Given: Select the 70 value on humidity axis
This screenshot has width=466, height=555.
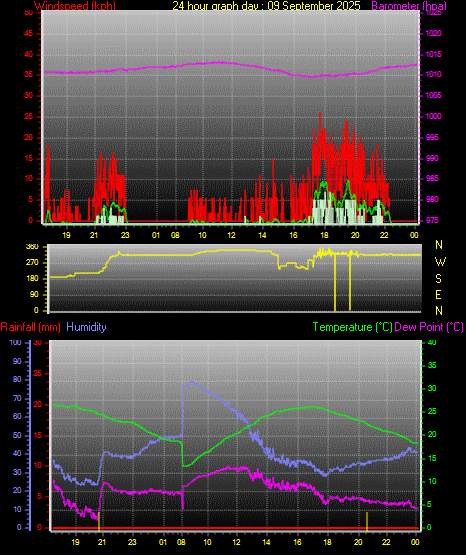Looking at the screenshot, I should click(x=17, y=398).
